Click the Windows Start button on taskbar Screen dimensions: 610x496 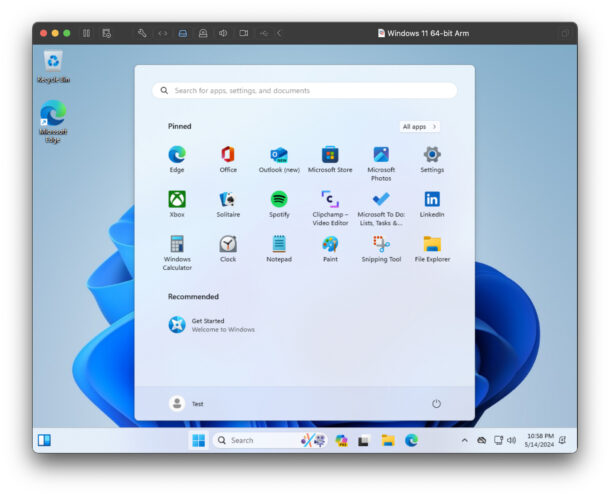point(198,440)
